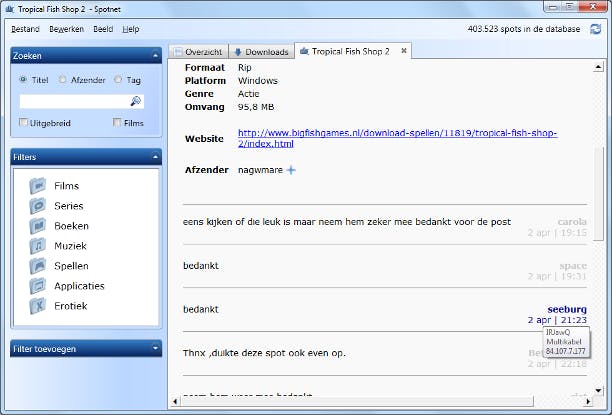Click the vertical scrollbar thumb

(598, 194)
